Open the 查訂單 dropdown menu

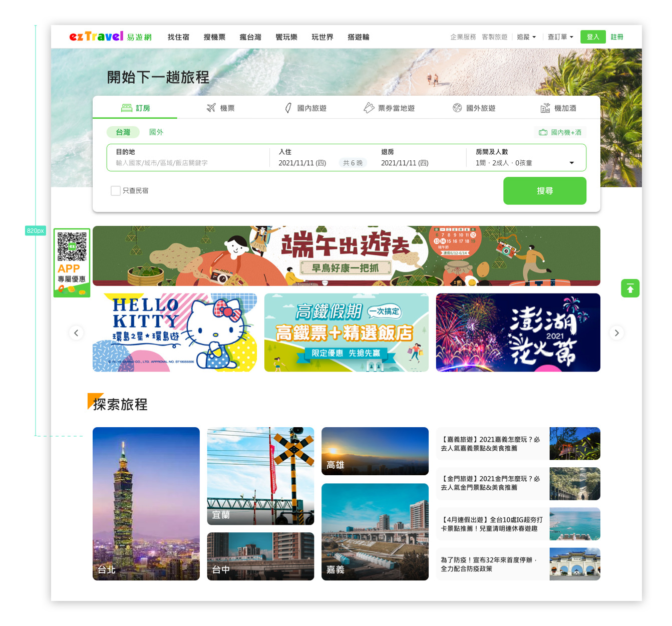tap(560, 37)
